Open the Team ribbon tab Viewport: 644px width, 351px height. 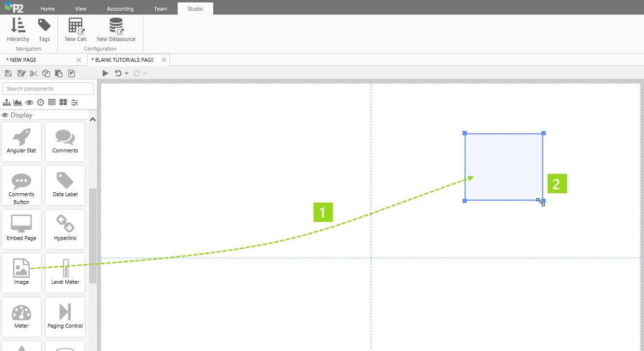161,8
